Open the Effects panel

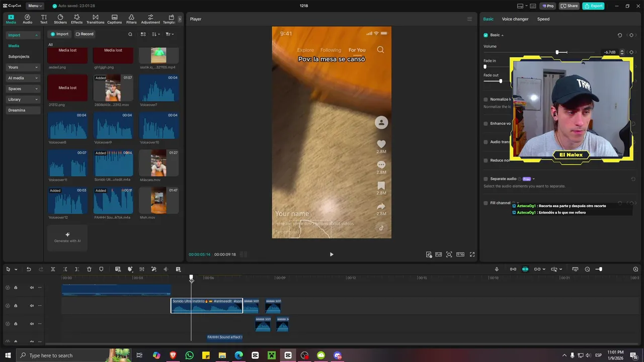pos(76,19)
